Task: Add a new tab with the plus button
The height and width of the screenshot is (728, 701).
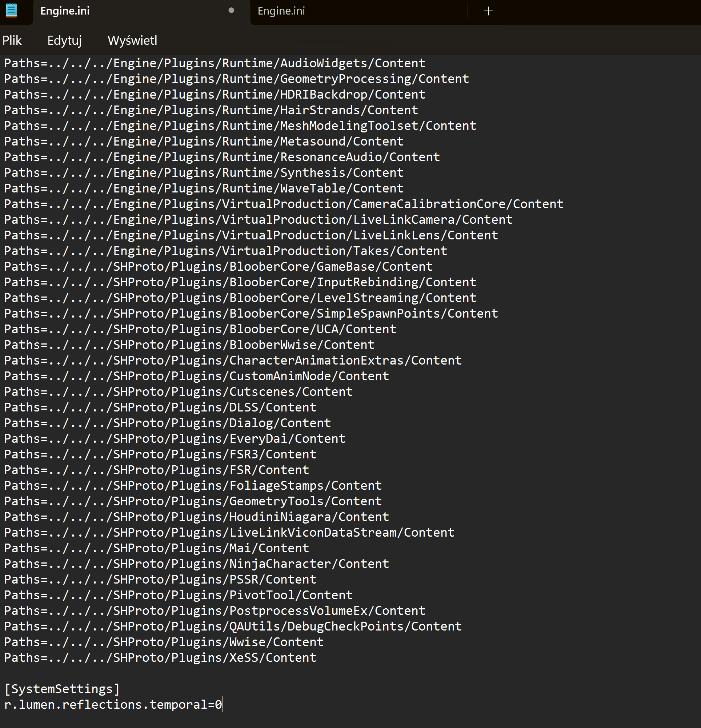Action: (x=488, y=11)
